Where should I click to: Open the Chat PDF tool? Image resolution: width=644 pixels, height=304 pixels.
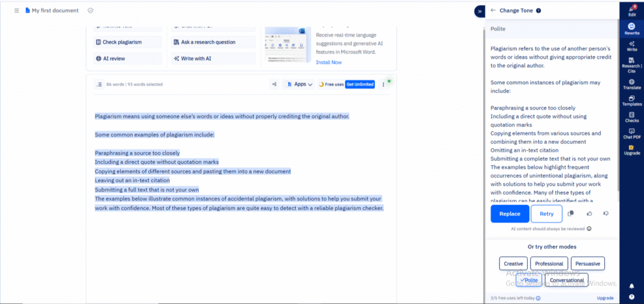[631, 133]
